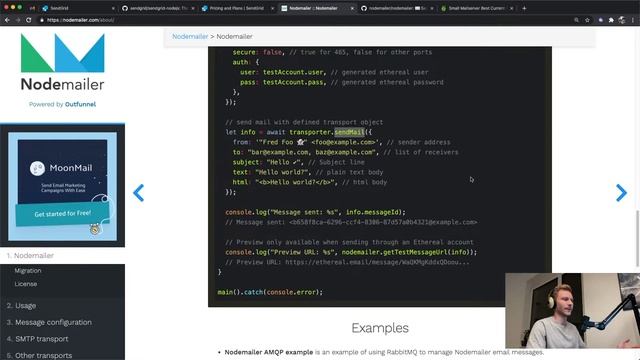Switch to the Small Mailserver Best Current tab

tap(476, 8)
